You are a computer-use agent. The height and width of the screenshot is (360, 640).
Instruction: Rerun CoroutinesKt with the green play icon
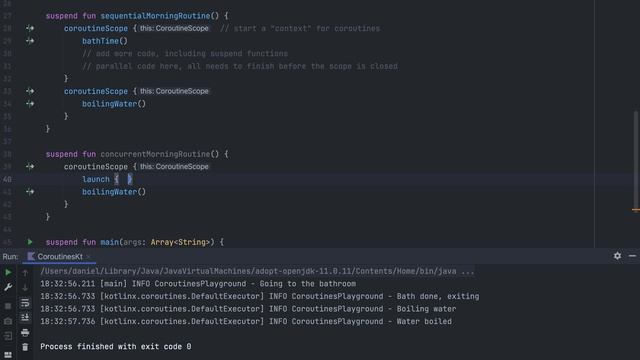coord(8,272)
